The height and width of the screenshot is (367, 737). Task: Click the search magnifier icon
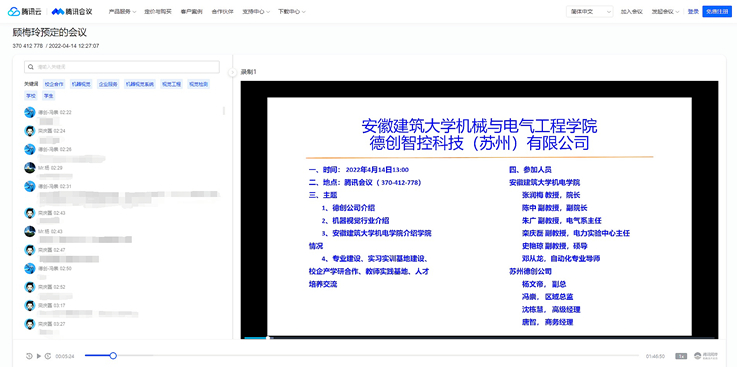tap(31, 67)
